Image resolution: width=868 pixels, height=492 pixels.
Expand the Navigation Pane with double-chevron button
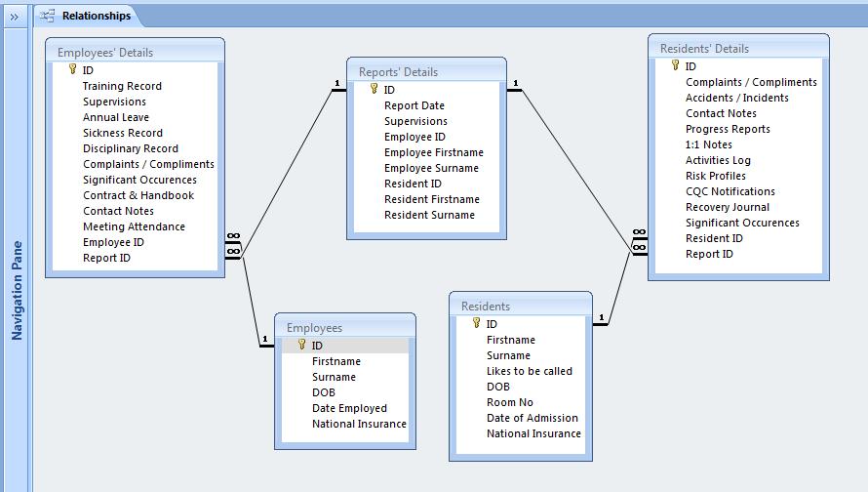click(15, 18)
